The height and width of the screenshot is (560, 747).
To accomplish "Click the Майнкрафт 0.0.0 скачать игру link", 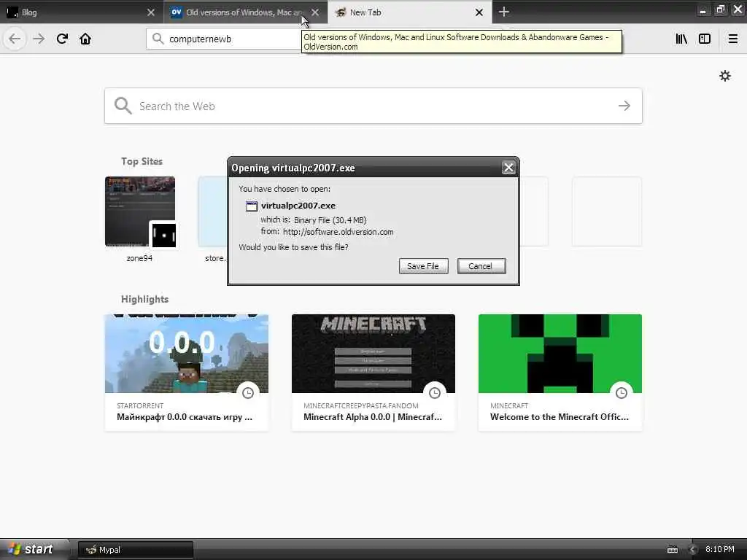I will (x=185, y=416).
